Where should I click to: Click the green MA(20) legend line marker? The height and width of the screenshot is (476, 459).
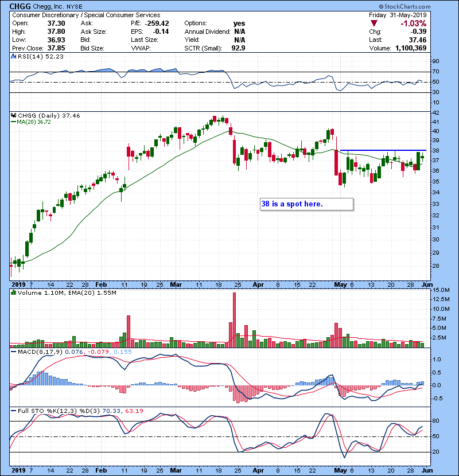point(13,122)
